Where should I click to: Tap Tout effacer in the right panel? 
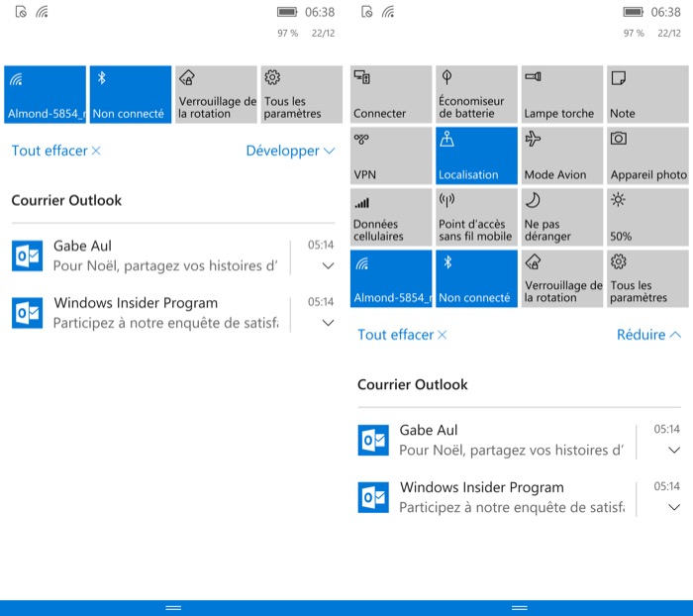(402, 335)
